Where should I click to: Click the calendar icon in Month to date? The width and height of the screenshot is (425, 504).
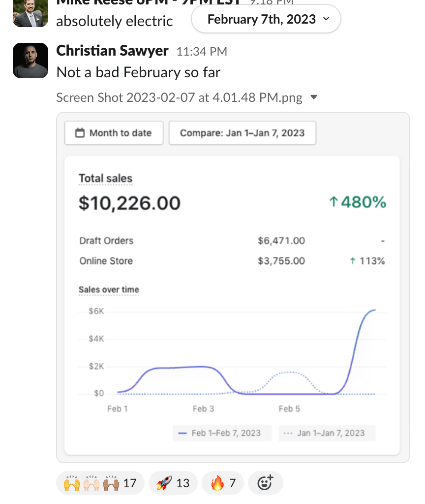pyautogui.click(x=80, y=133)
